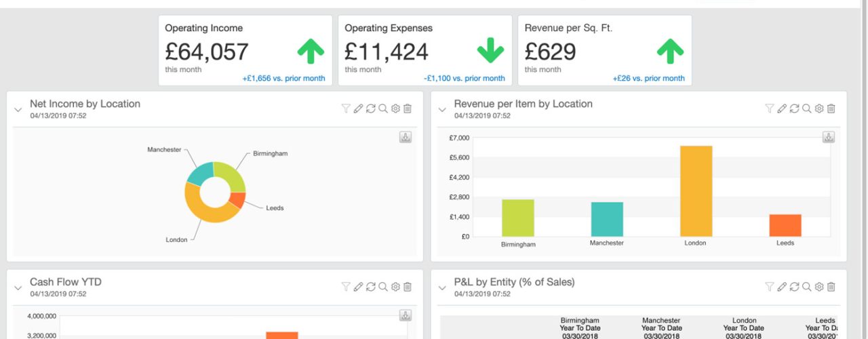Viewport: 868px width, 339px height.
Task: Delete the P&L by Entity widget
Action: pos(831,287)
